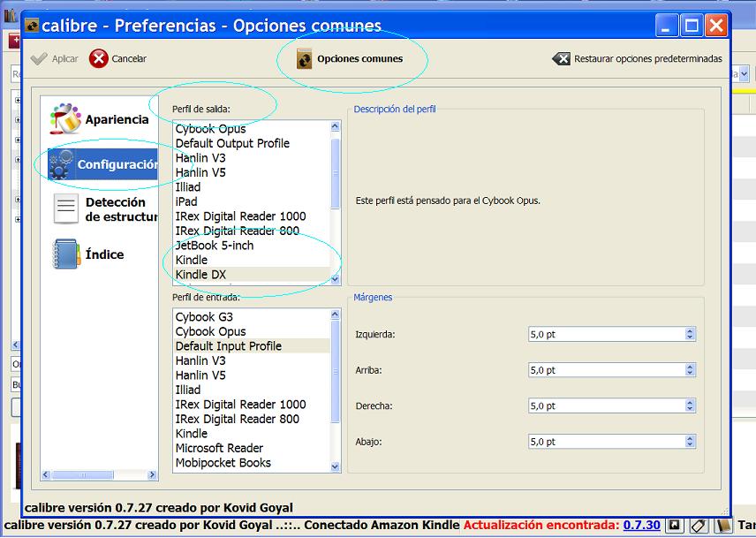This screenshot has width=756, height=538.
Task: Click Restaurar opciones predeterminadas
Action: [x=637, y=59]
